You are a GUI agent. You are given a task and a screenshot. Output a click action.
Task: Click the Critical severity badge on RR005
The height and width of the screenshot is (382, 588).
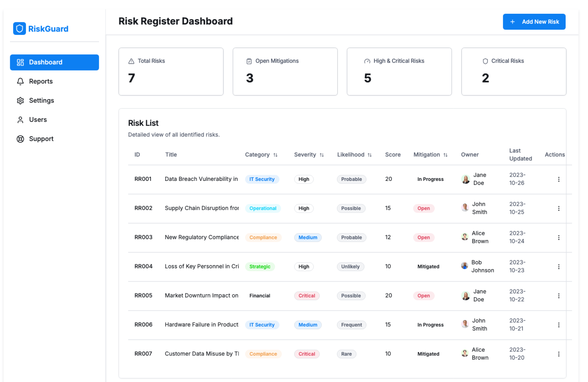click(x=307, y=296)
